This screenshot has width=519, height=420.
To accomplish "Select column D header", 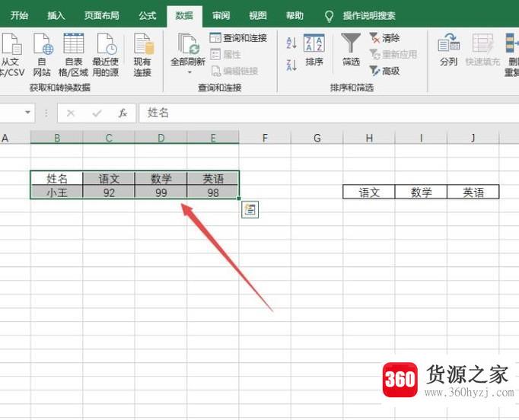I will click(x=161, y=138).
